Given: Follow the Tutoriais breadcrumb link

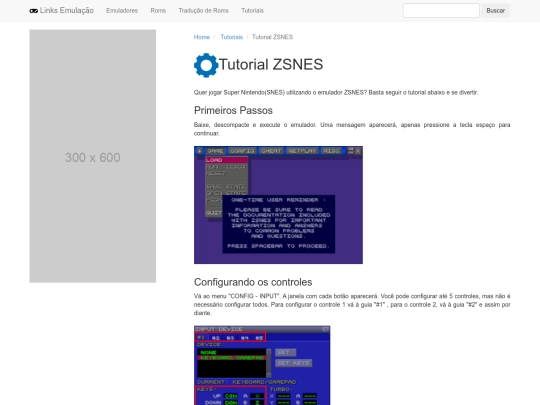Looking at the screenshot, I should pos(231,37).
